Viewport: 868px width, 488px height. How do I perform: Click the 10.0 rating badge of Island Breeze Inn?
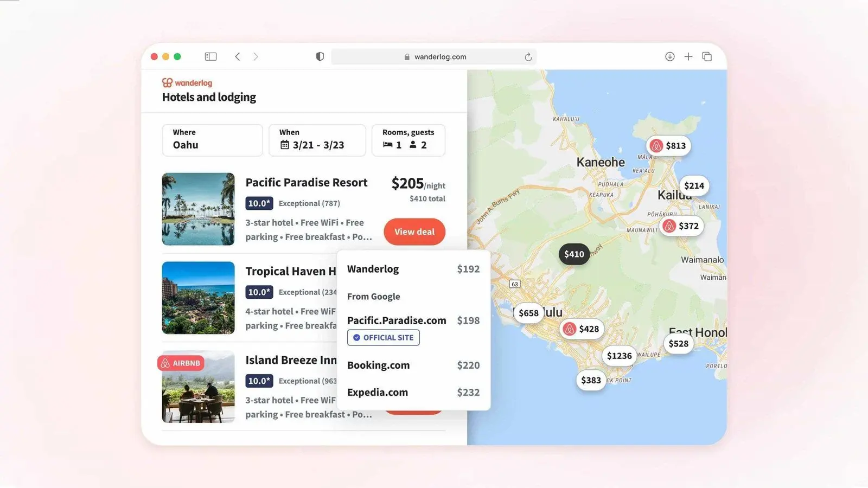click(259, 381)
